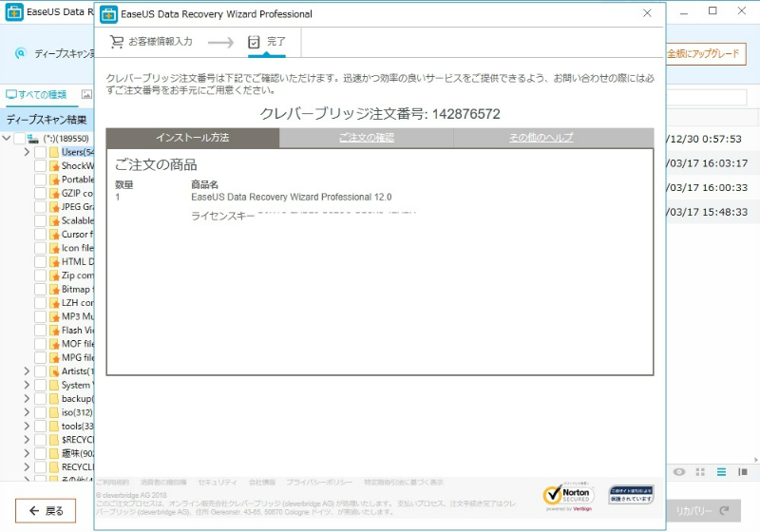This screenshot has height=532, width=760.
Task: Select the インストール方法 tab
Action: point(193,138)
